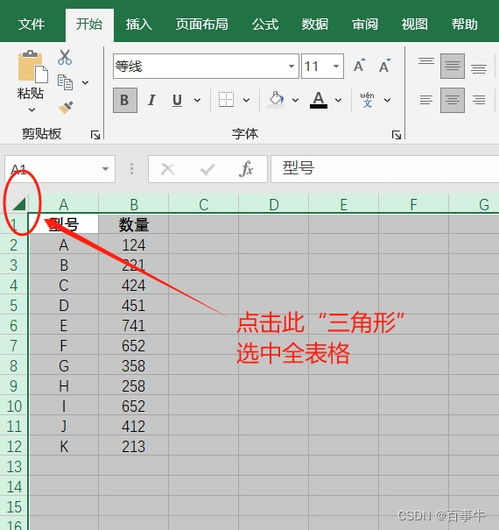Switch to the 开始 tab
The height and width of the screenshot is (530, 499).
[x=89, y=24]
